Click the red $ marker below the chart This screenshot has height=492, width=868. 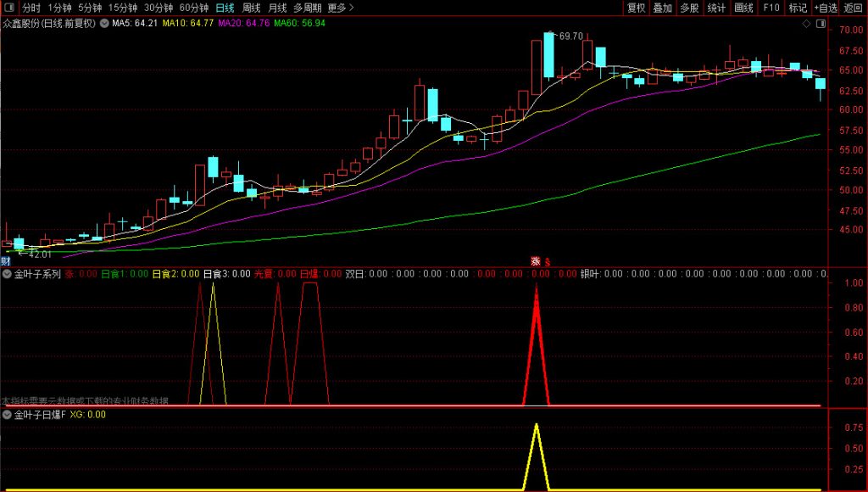(548, 261)
